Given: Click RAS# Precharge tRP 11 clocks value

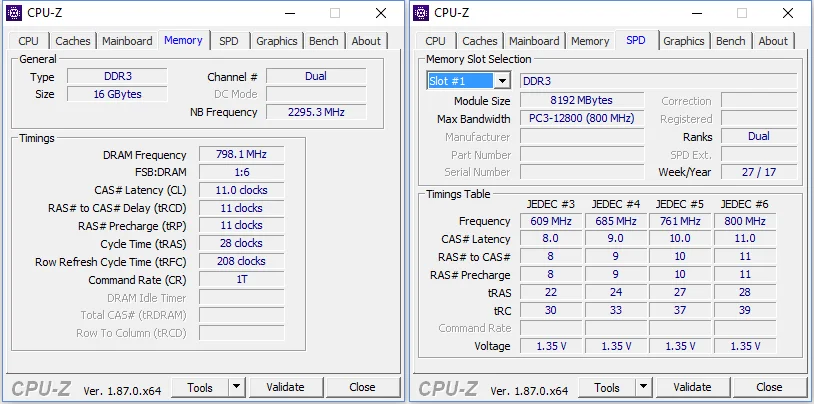Looking at the screenshot, I should point(241,225).
